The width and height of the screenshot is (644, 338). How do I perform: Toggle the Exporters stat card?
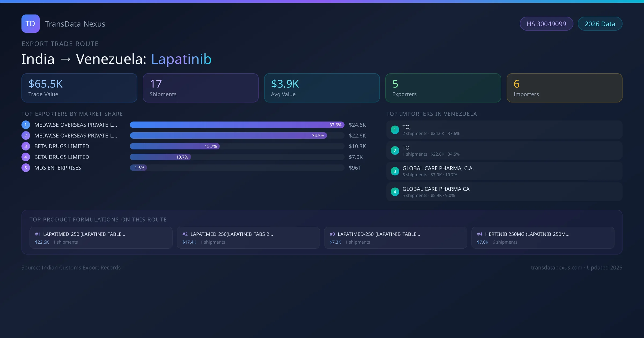[443, 88]
